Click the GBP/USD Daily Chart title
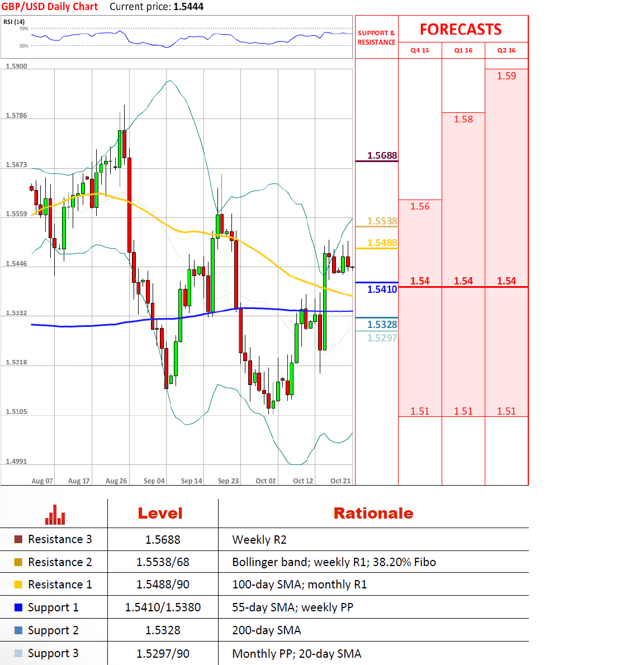 [50, 7]
